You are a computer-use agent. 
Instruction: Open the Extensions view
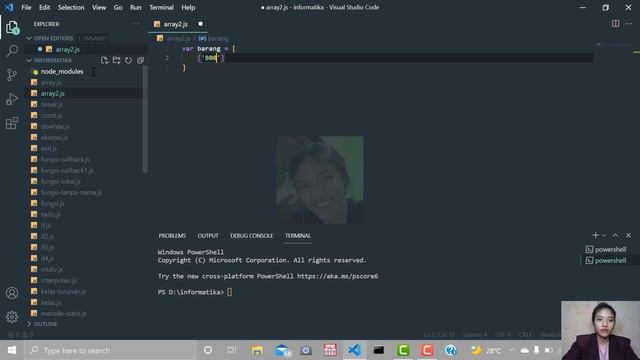[x=12, y=123]
